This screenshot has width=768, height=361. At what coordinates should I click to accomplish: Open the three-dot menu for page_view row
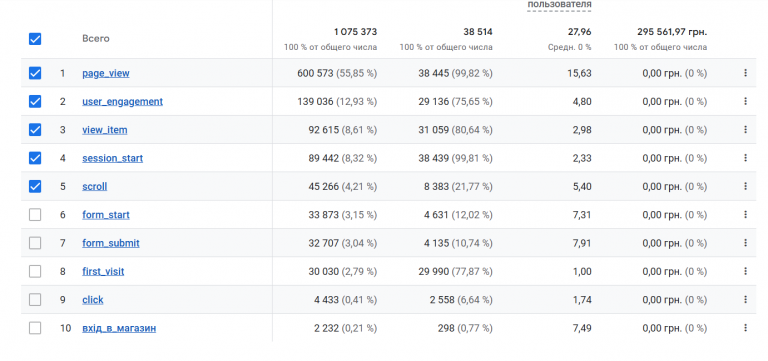[x=745, y=73]
